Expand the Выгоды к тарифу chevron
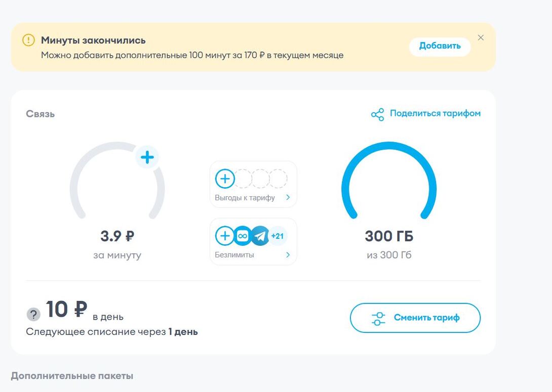The image size is (552, 392). point(288,198)
